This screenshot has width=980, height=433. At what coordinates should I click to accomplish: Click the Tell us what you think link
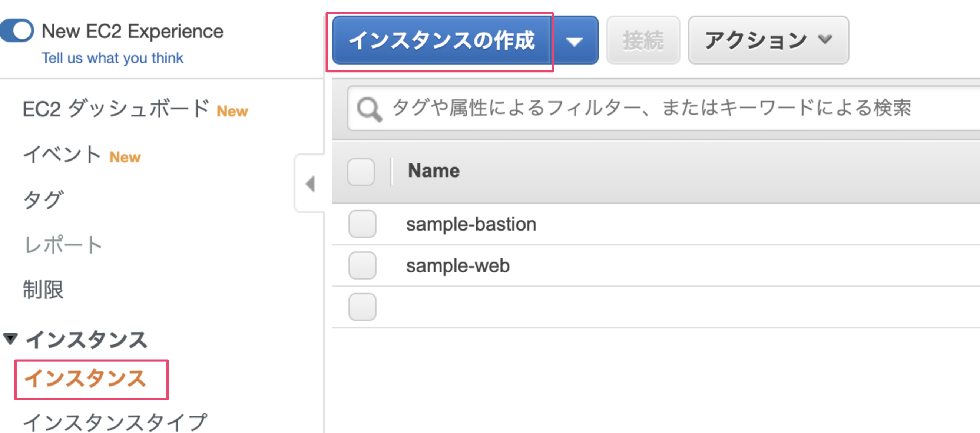[112, 58]
